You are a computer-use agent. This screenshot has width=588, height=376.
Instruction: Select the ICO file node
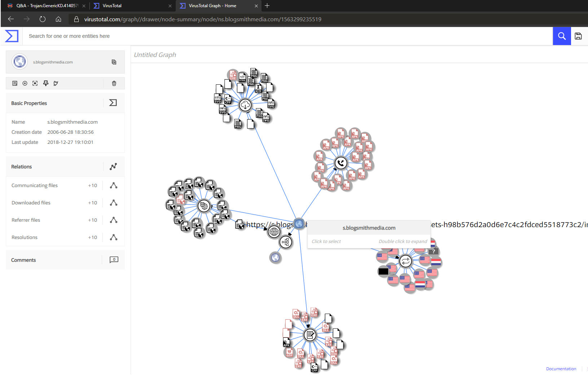click(x=258, y=88)
